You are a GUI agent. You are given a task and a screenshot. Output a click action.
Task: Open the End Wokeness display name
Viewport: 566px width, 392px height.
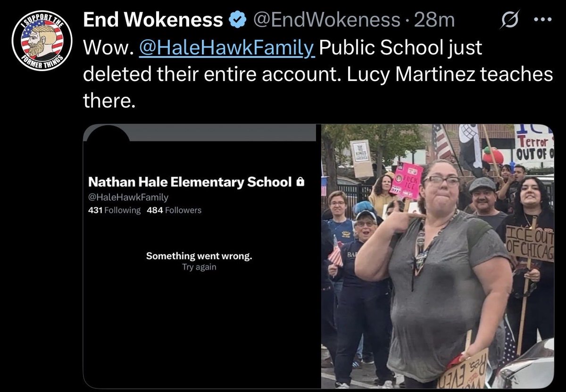pos(153,20)
